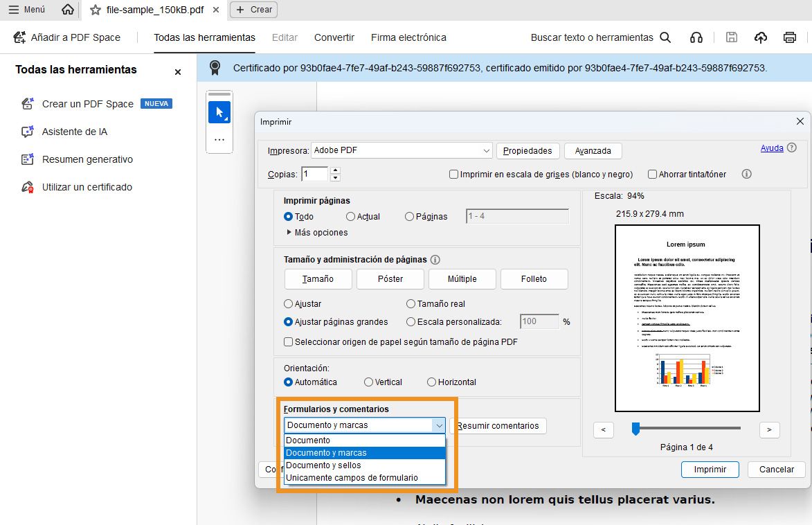Choose Documento from the dropdown list
The width and height of the screenshot is (812, 525).
click(x=365, y=440)
